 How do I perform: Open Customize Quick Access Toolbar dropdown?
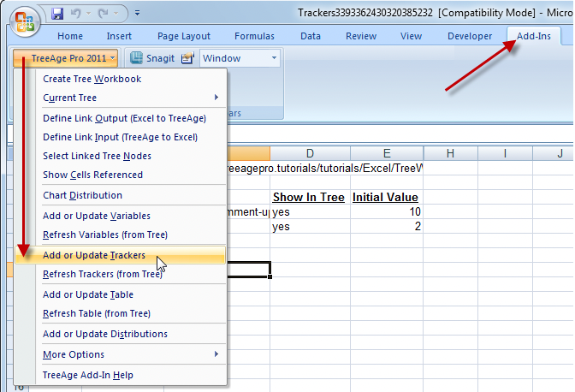pos(137,13)
